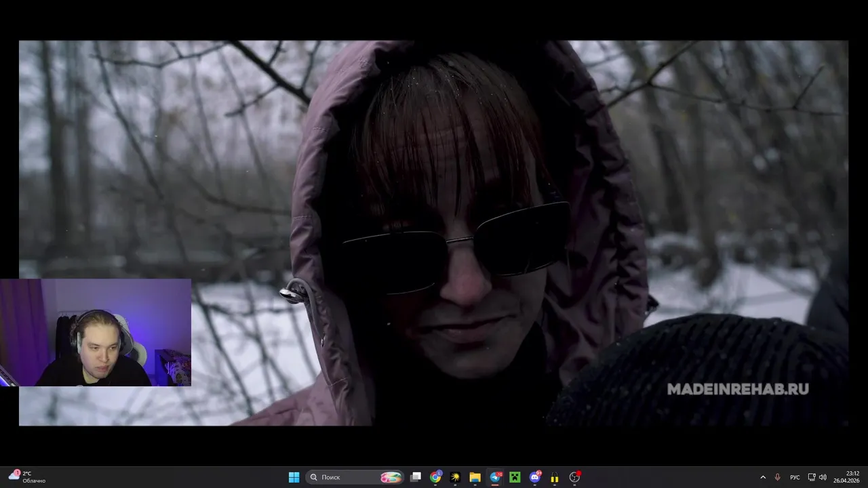
Task: Open the volume speaker tray icon
Action: 823,477
